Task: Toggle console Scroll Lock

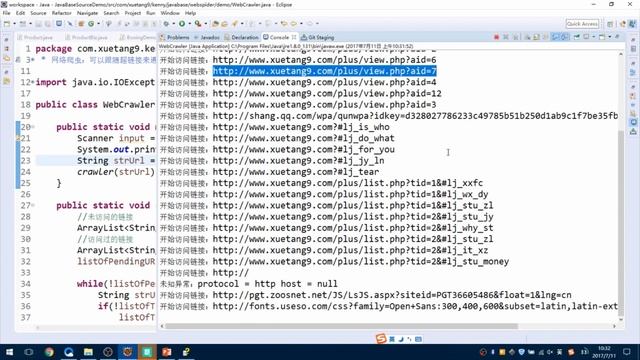Action: tap(536, 37)
